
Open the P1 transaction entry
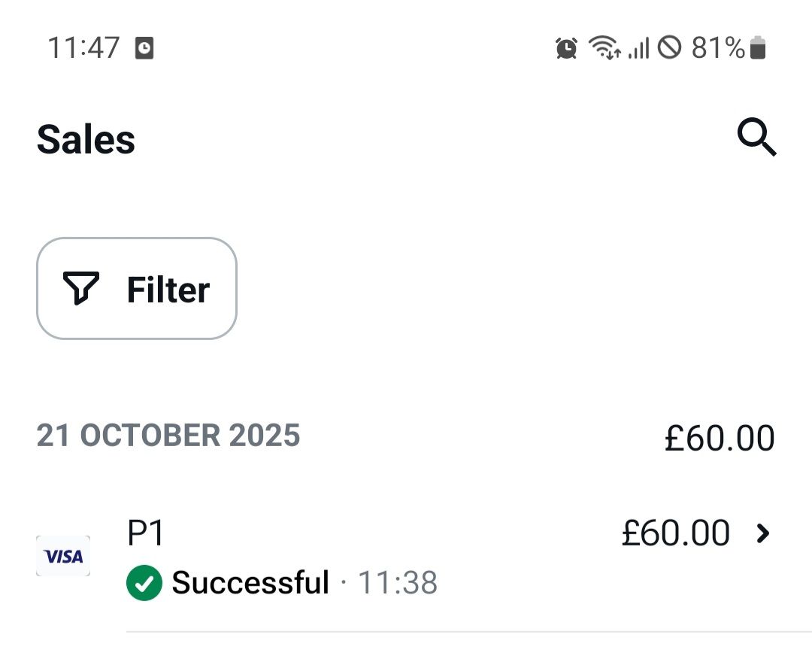click(406, 558)
